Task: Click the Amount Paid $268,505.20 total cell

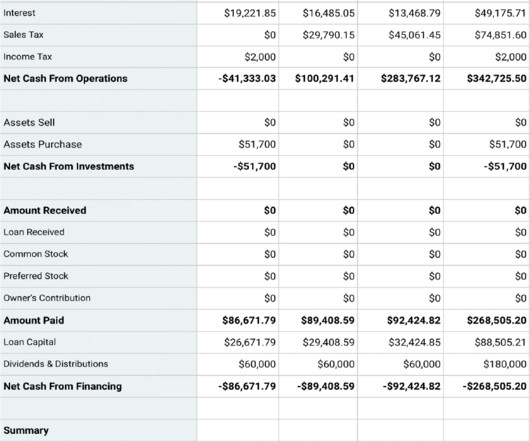Action: point(497,320)
